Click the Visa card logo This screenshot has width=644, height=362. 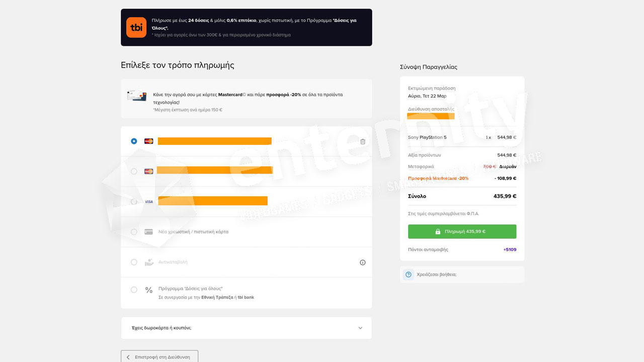click(x=148, y=202)
